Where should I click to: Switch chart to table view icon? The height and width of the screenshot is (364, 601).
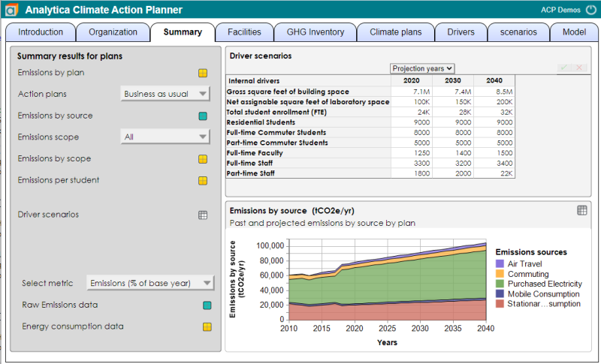tap(581, 210)
